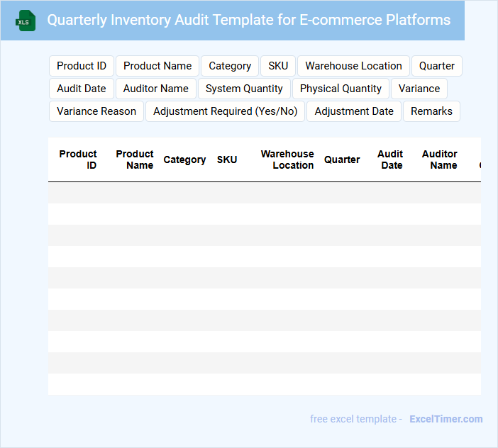Choose the Adjustment Date tag

(x=354, y=111)
